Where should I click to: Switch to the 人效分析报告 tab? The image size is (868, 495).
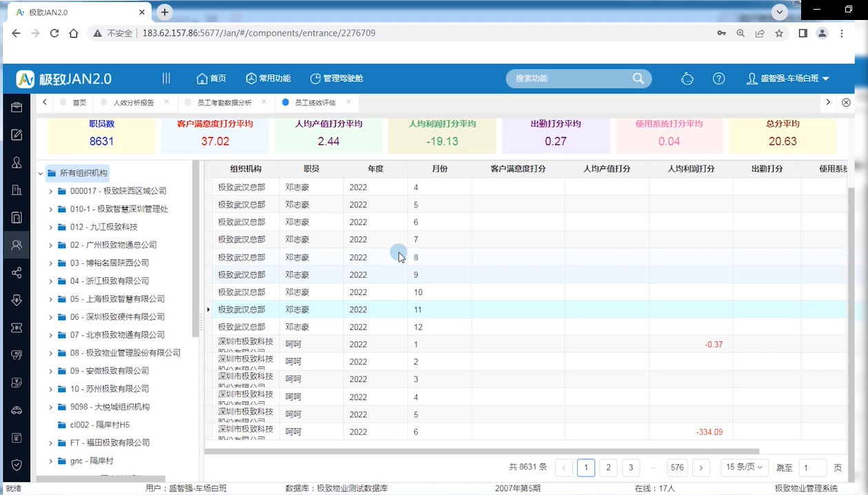click(x=133, y=103)
